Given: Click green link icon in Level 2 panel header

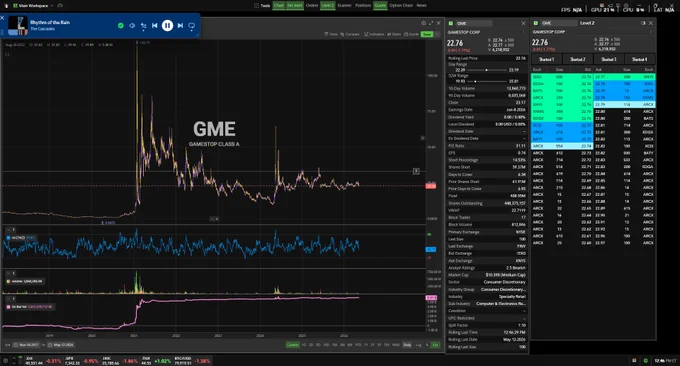Looking at the screenshot, I should [536, 23].
